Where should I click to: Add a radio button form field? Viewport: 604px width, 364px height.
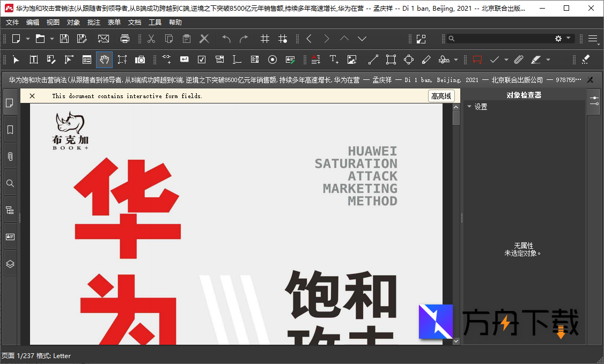pos(272,60)
